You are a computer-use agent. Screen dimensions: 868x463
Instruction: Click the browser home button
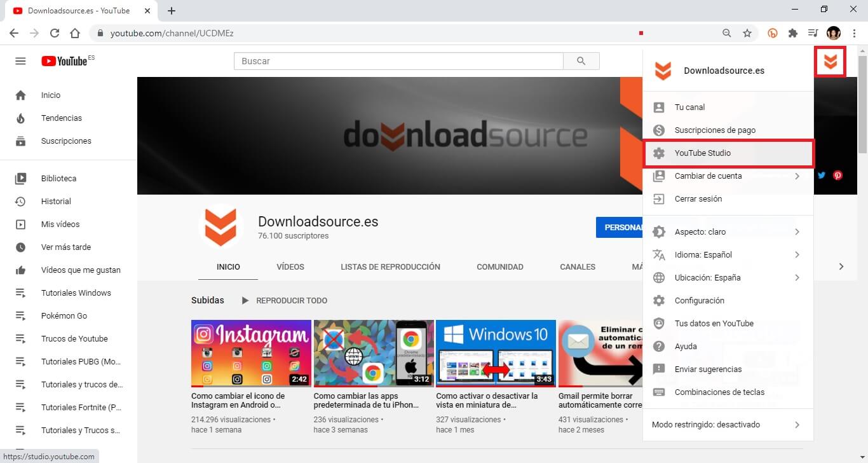click(75, 33)
